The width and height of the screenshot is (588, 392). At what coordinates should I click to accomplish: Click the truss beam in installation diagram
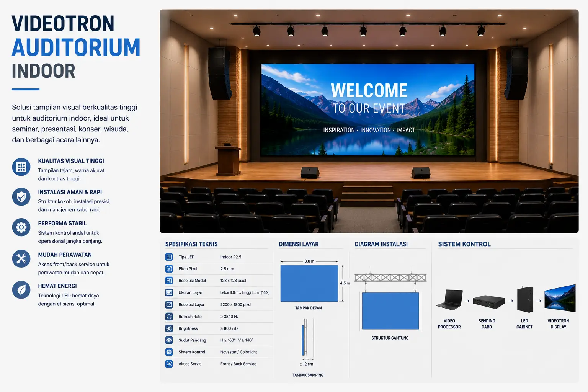pos(390,278)
